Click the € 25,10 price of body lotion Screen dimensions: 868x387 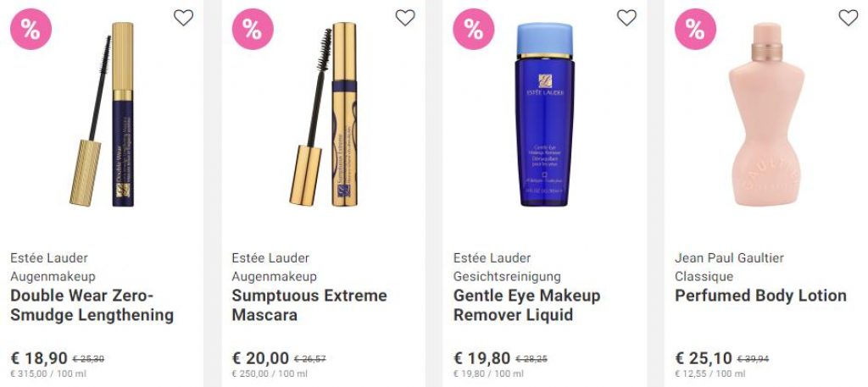(703, 358)
